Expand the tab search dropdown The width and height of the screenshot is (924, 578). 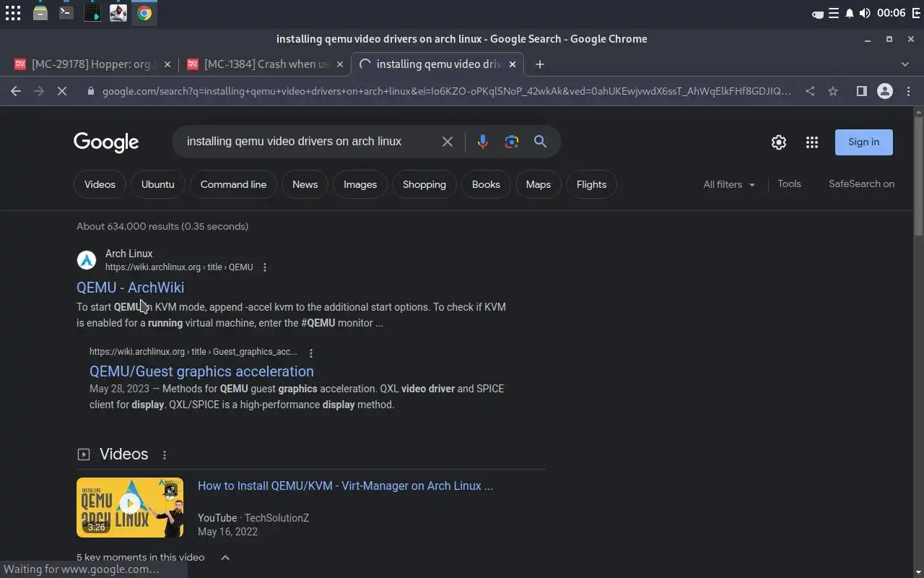click(x=905, y=64)
